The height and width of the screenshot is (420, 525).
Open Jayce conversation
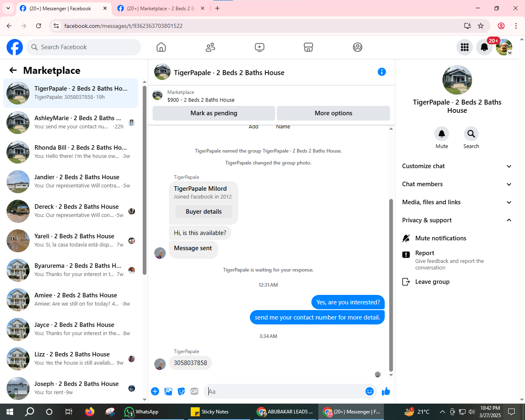(x=71, y=329)
